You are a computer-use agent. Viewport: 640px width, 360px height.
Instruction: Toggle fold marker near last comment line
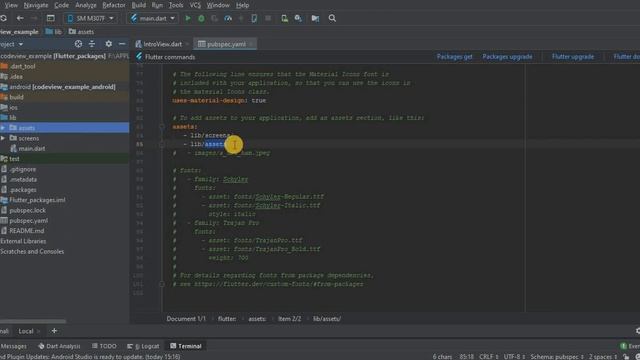pos(162,284)
